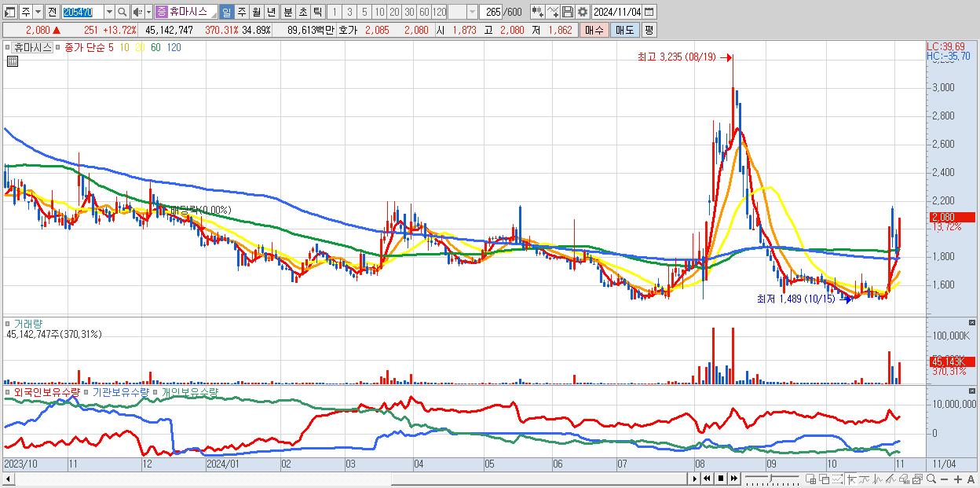Click the 주 button in top-left toolbar

click(26, 12)
